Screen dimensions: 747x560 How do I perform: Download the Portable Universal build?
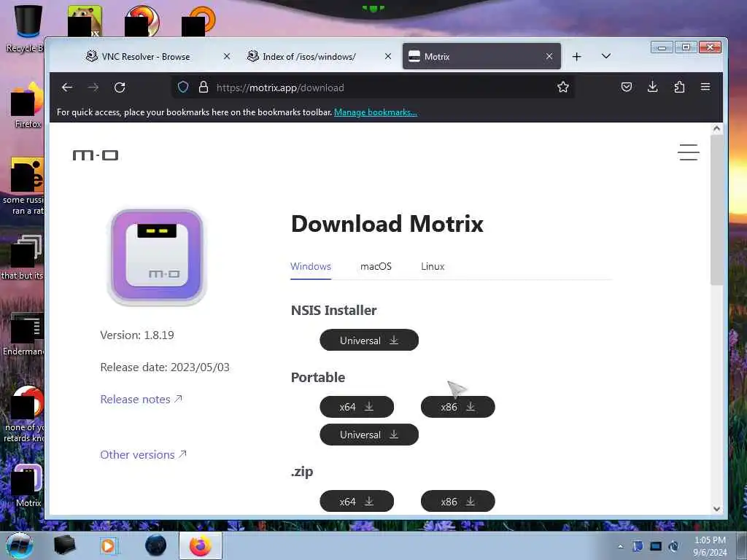pyautogui.click(x=369, y=435)
